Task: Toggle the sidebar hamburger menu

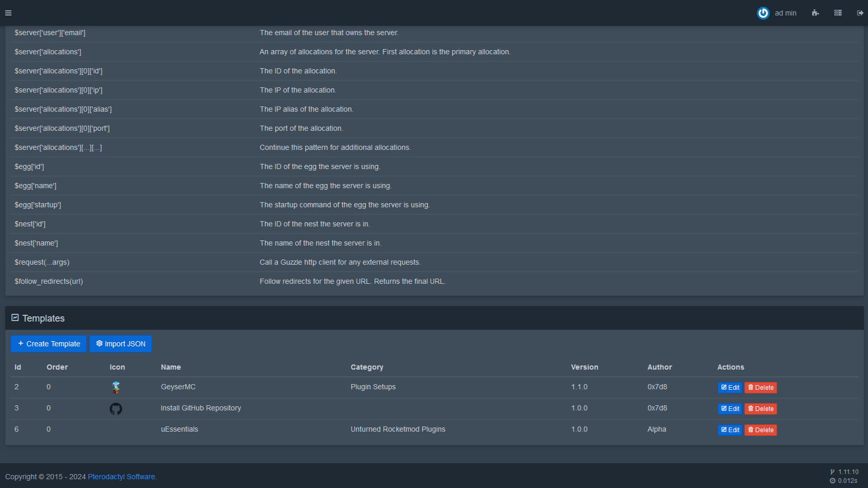Action: (8, 13)
